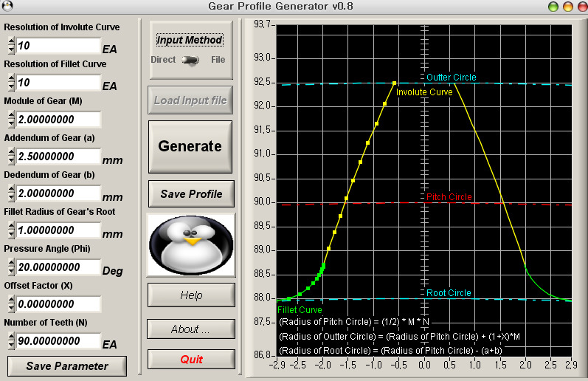Click the Save Parameter button
This screenshot has width=588, height=381.
(67, 366)
